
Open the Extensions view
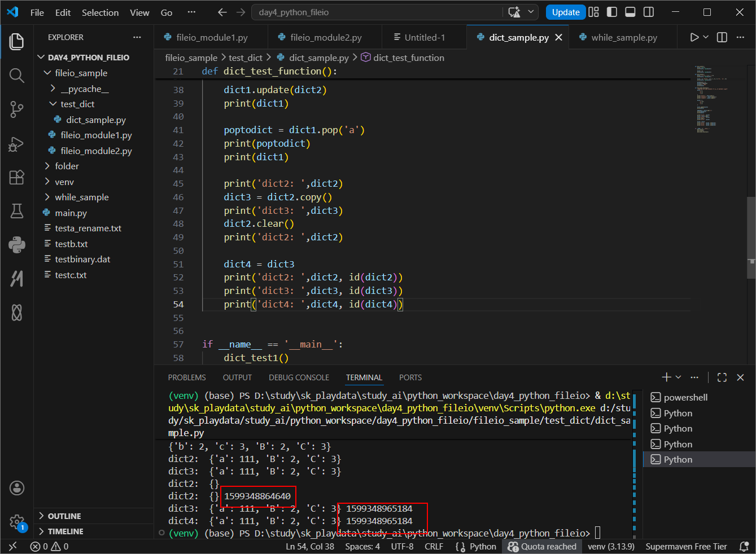coord(17,177)
